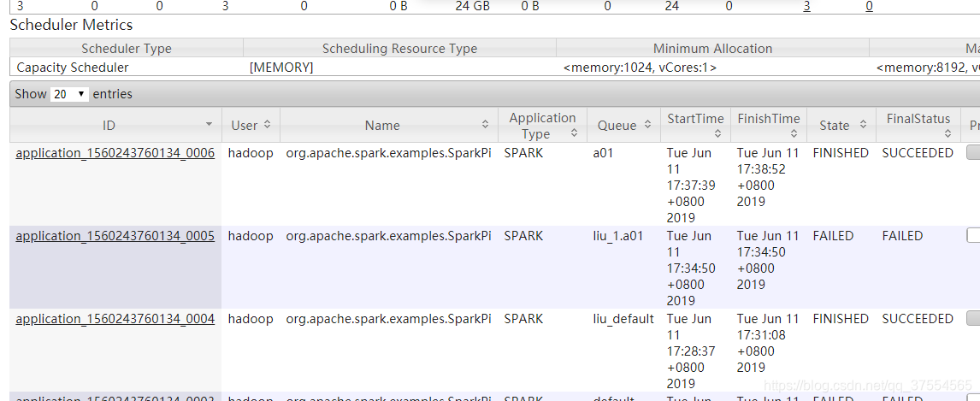Sort by Queue column arrows
The width and height of the screenshot is (980, 401).
647,125
